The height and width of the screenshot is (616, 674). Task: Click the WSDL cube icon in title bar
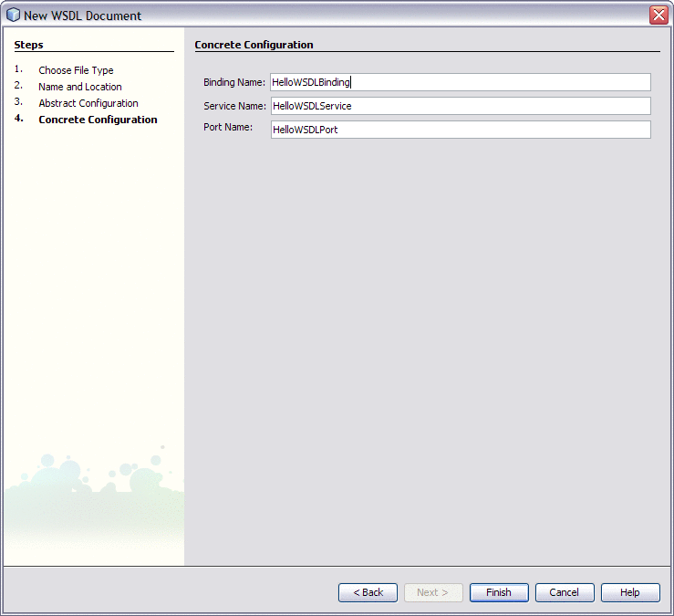(14, 15)
